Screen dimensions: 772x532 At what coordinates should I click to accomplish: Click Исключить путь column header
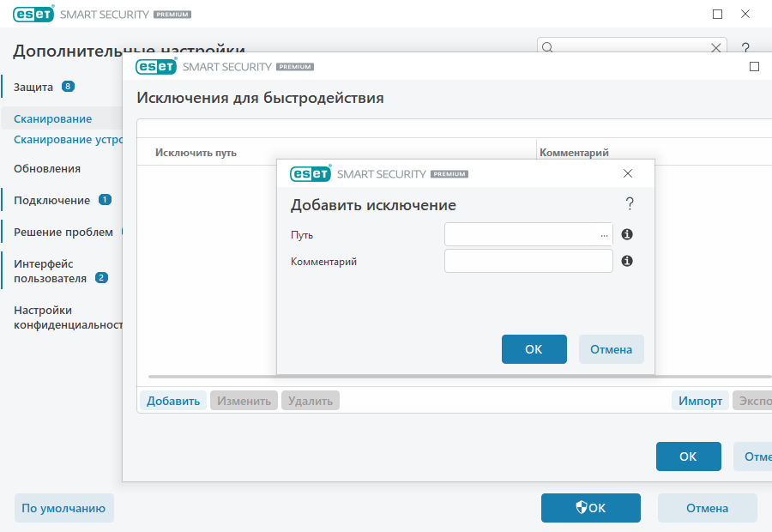pos(196,153)
